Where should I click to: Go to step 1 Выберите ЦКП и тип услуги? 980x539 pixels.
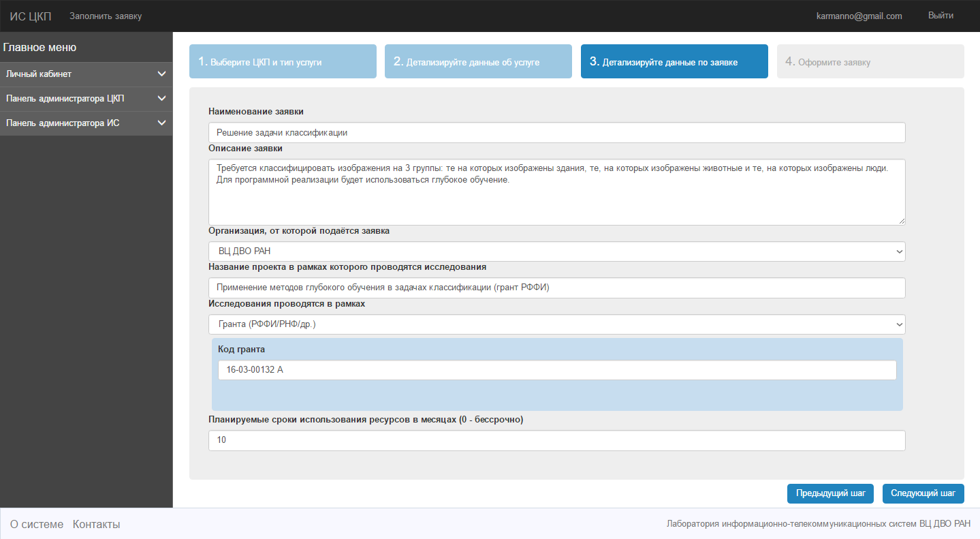283,61
